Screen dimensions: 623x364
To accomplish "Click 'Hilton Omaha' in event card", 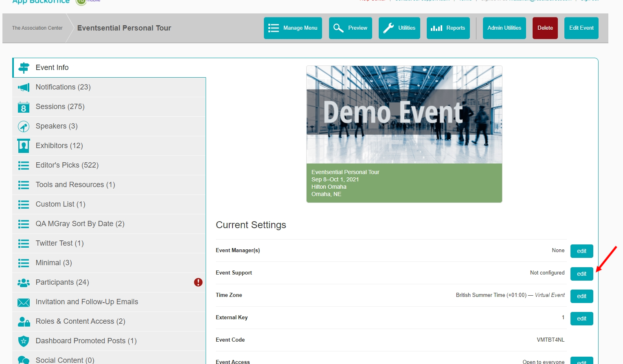I will pos(329,187).
